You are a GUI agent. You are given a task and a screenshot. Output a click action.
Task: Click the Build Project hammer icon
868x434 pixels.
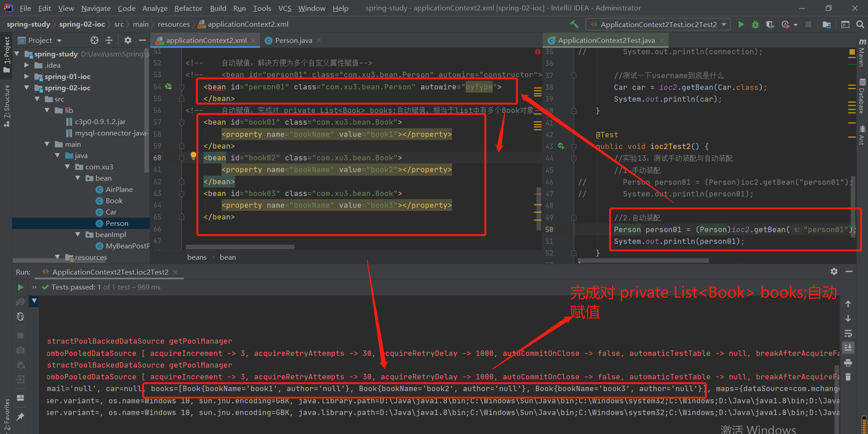[574, 24]
